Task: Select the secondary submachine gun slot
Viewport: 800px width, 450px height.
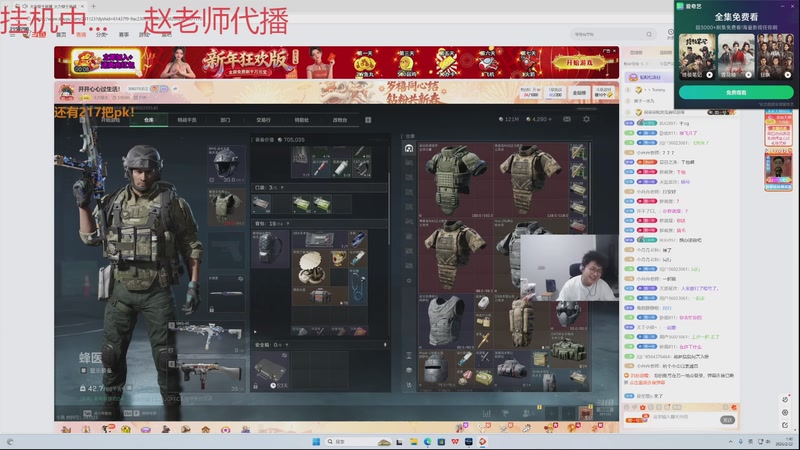Action: point(208,374)
